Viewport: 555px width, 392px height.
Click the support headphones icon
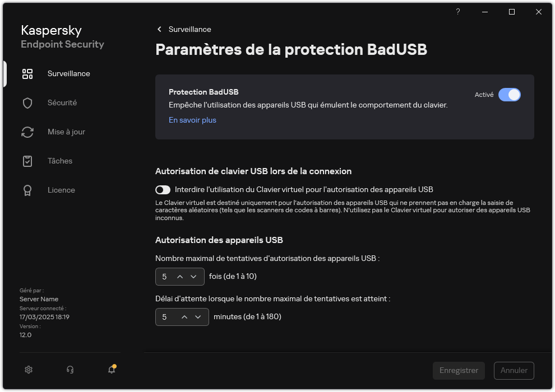click(x=70, y=370)
